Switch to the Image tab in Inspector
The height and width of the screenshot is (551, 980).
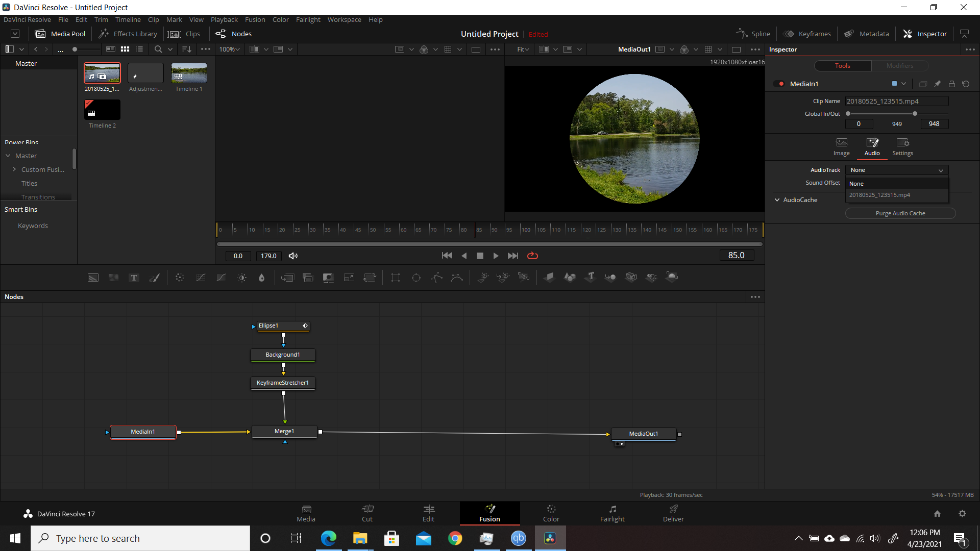(x=842, y=146)
